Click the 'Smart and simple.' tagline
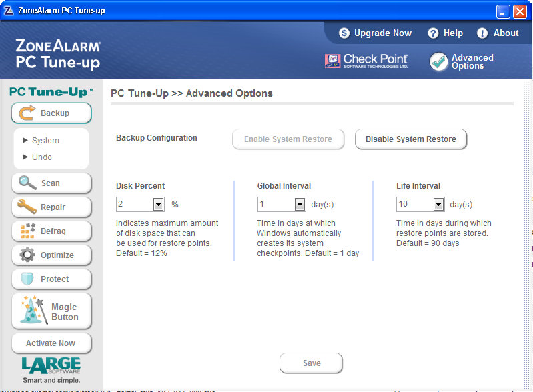Image resolution: width=533 pixels, height=392 pixels. point(51,380)
